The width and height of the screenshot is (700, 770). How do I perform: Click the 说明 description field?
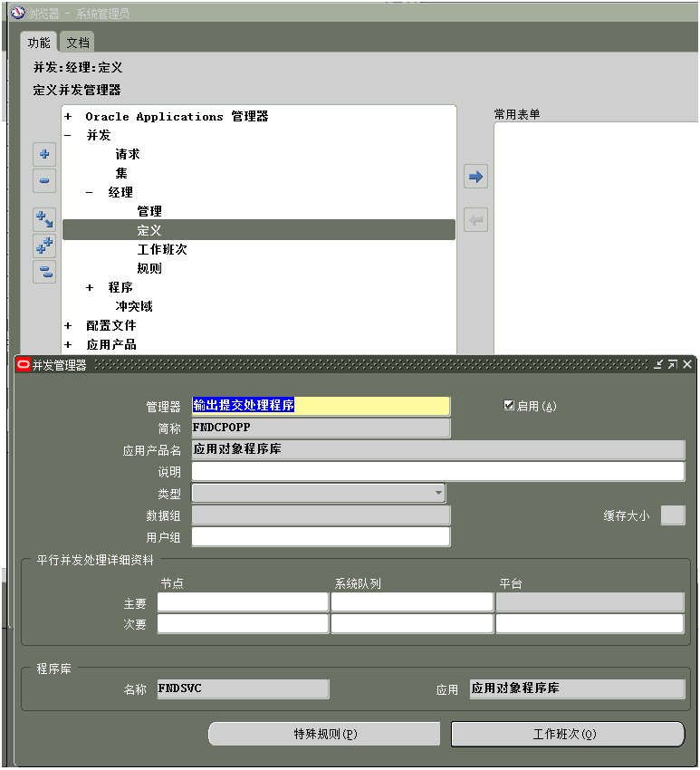tap(438, 471)
